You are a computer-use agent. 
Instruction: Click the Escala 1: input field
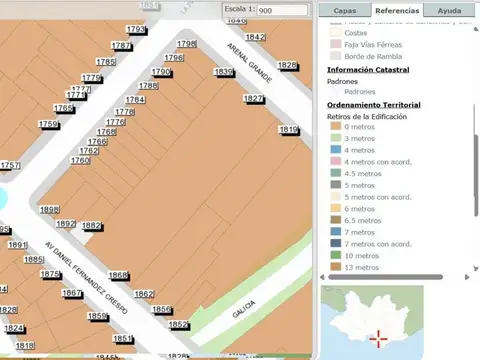282,10
